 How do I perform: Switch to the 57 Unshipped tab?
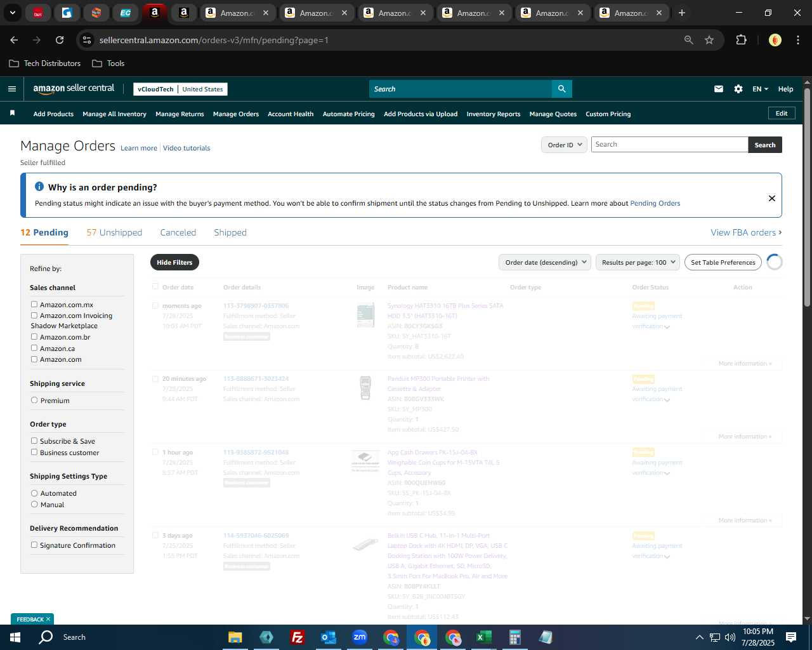(x=114, y=232)
